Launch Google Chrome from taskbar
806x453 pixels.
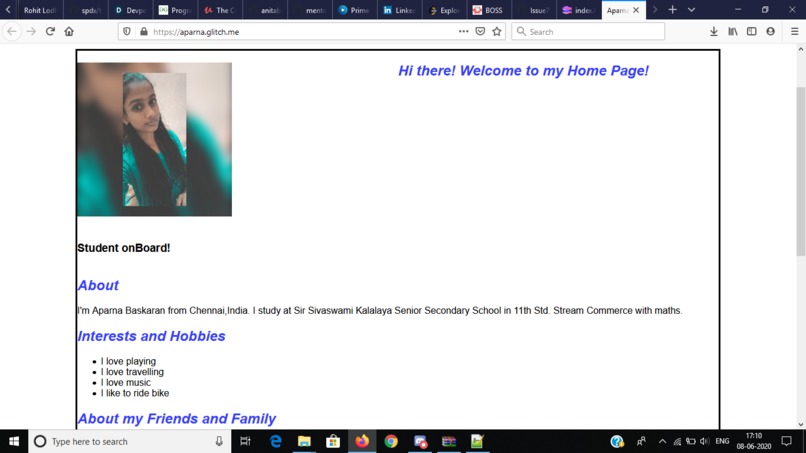coord(391,441)
